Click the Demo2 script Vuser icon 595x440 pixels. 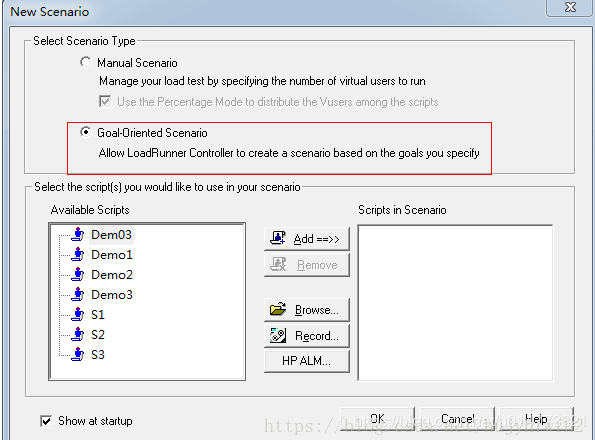click(78, 275)
